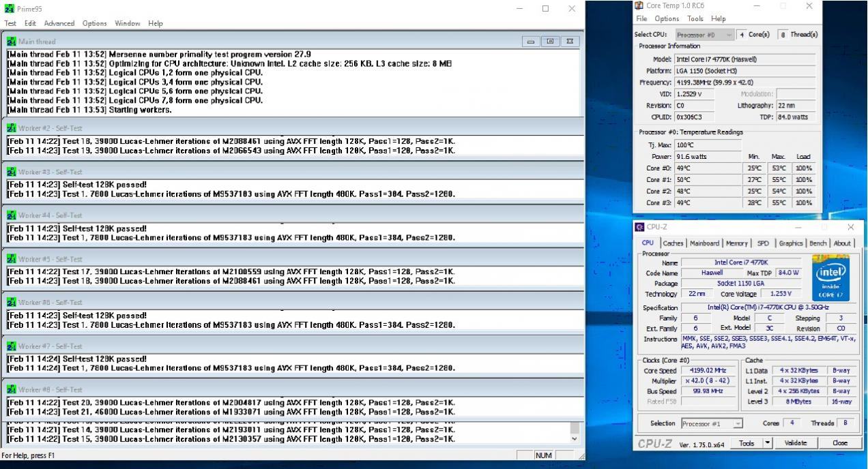This screenshot has width=868, height=469.
Task: Click the Core #2 temperature 48°C
Action: 708,192
